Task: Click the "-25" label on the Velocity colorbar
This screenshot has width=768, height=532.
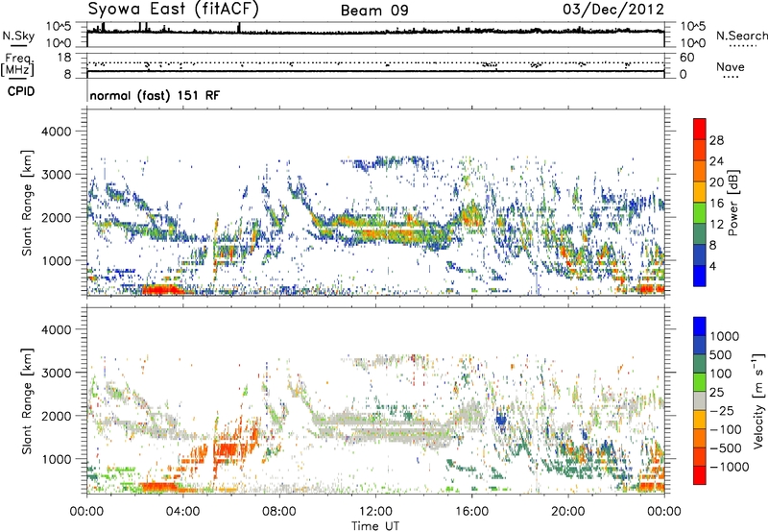Action: coord(721,411)
